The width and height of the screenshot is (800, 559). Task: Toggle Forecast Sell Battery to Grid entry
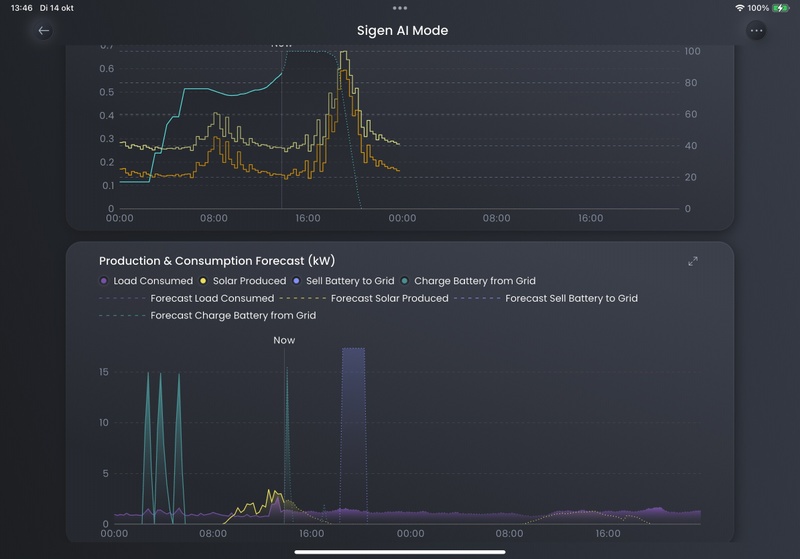click(x=546, y=298)
